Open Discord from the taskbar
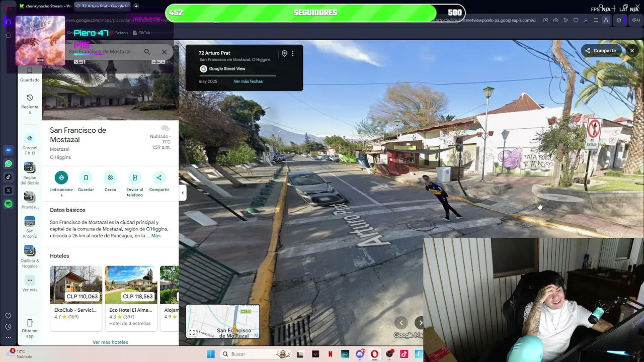Screen dimensions: 644x362 [x=360, y=354]
